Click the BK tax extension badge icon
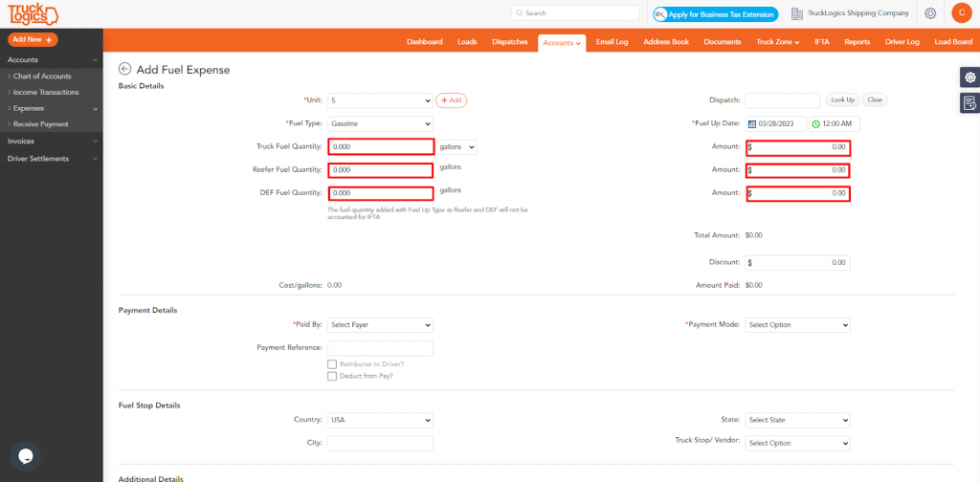 pos(659,13)
